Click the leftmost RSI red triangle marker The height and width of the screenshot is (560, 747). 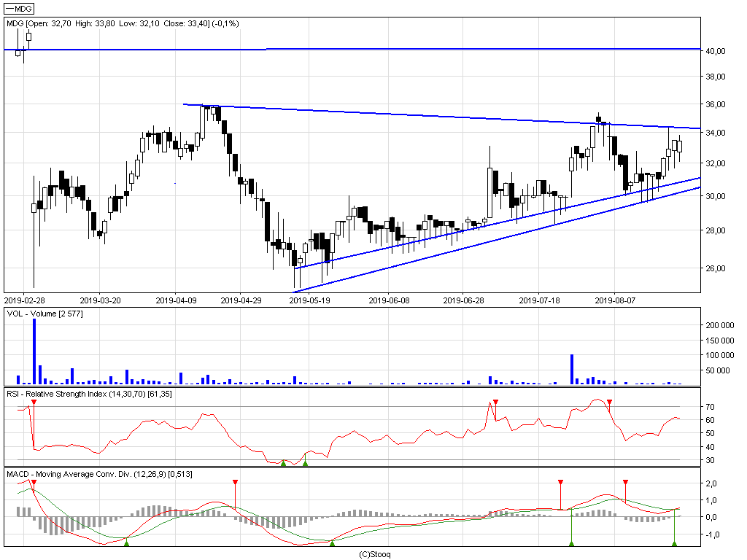point(34,402)
